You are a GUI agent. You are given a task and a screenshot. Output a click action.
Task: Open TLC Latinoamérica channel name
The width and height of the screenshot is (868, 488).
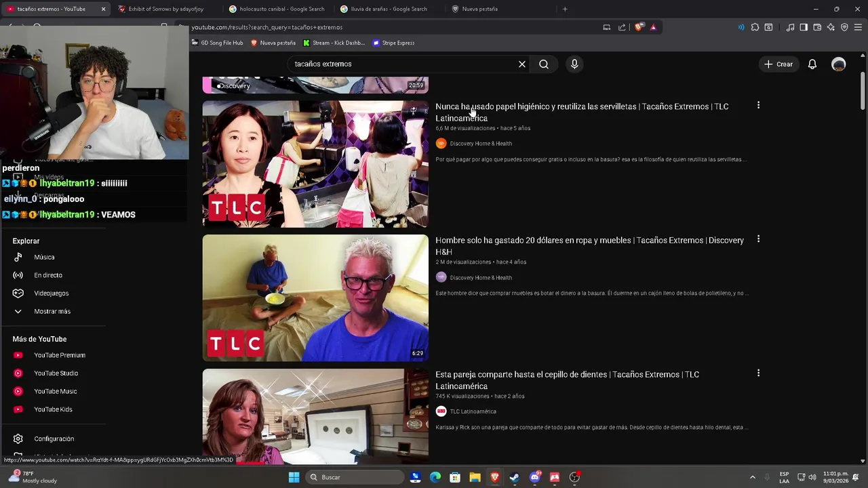pyautogui.click(x=473, y=411)
